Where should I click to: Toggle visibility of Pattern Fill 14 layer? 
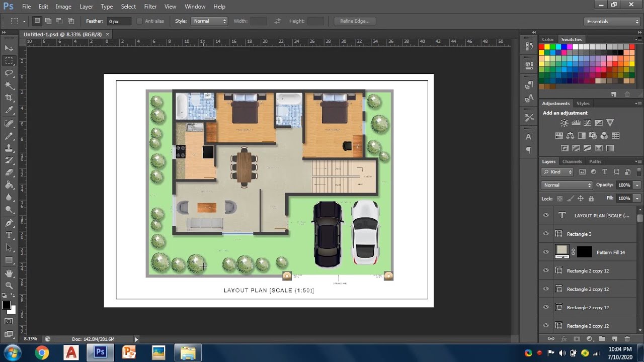tap(546, 252)
